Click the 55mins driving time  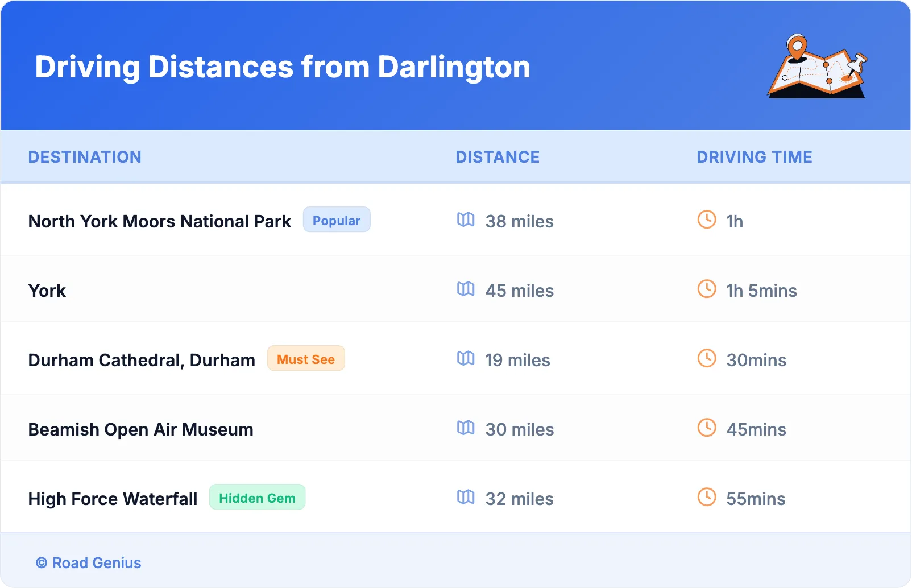pos(756,499)
